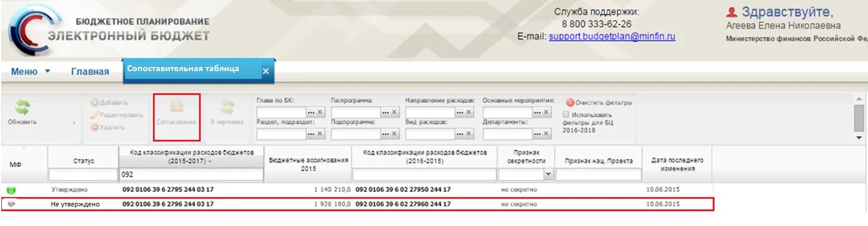The height and width of the screenshot is (226, 868).
Task: Click code 092 0106 39 6 02 27950 244 17
Action: (403, 190)
